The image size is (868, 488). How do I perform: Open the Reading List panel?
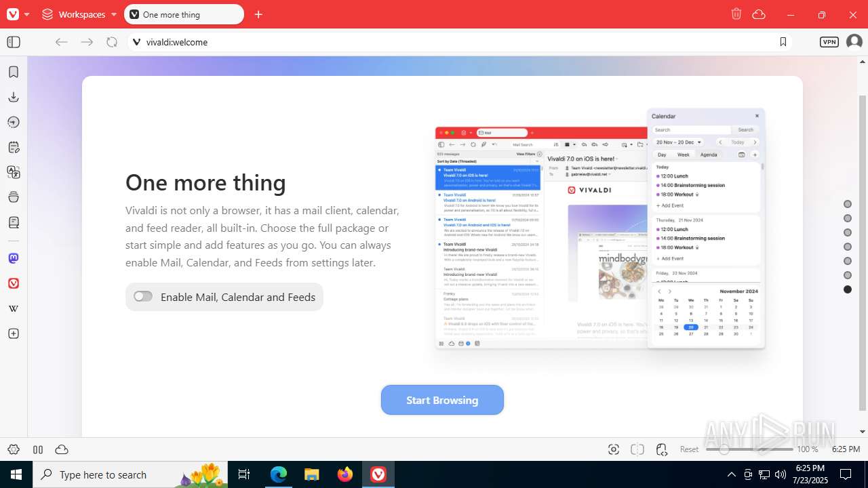14,222
